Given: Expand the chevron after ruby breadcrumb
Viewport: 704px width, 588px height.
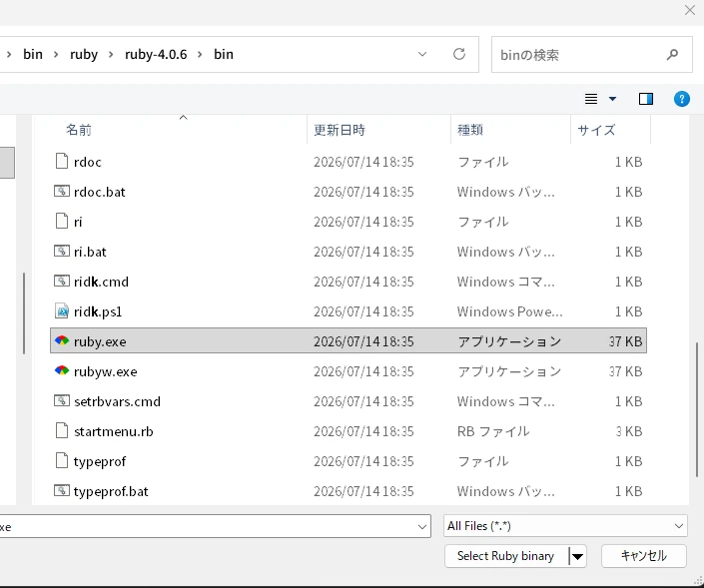Looking at the screenshot, I should [111, 54].
